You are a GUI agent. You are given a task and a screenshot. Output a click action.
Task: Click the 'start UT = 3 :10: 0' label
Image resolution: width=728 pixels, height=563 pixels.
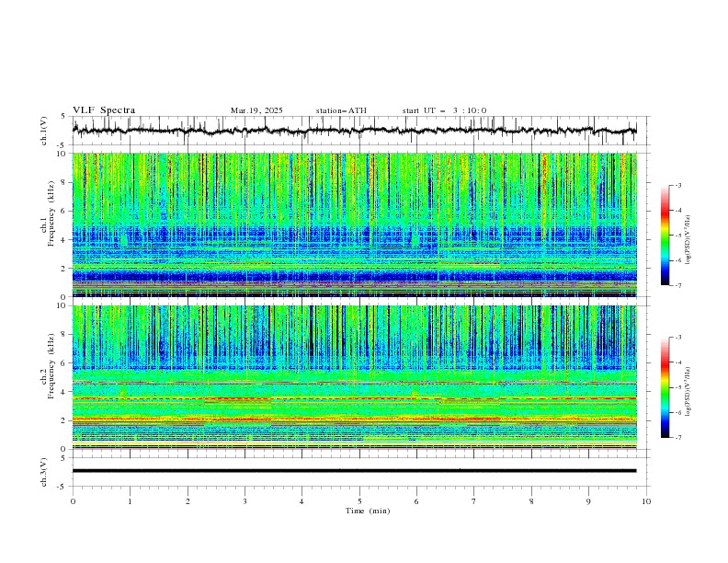coord(444,110)
